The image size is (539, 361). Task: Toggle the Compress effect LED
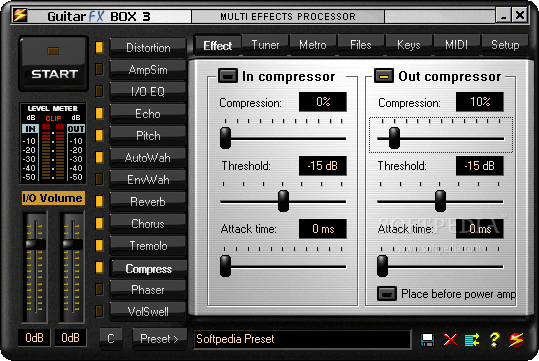pos(99,267)
